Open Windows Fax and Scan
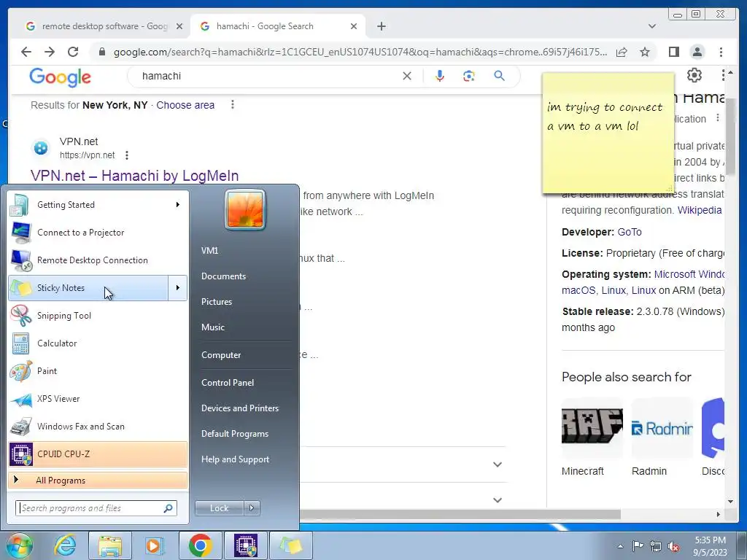Screen dimensions: 747x560 coord(98,426)
